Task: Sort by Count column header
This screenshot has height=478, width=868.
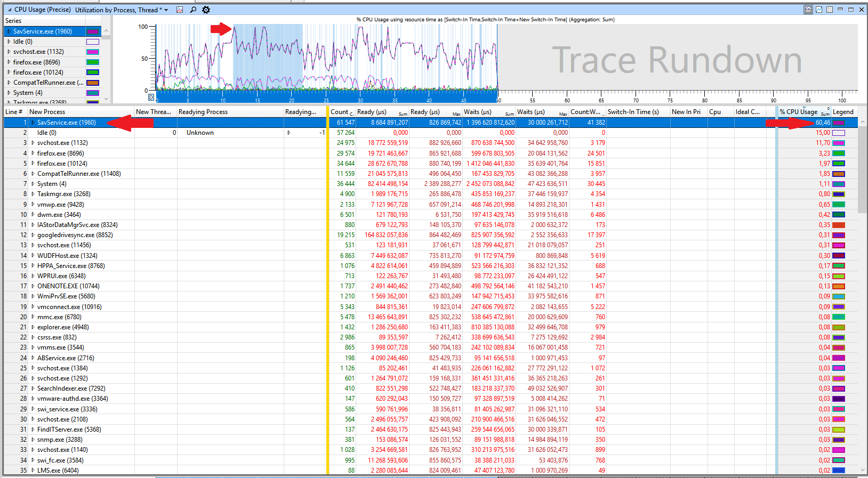Action: 342,112
